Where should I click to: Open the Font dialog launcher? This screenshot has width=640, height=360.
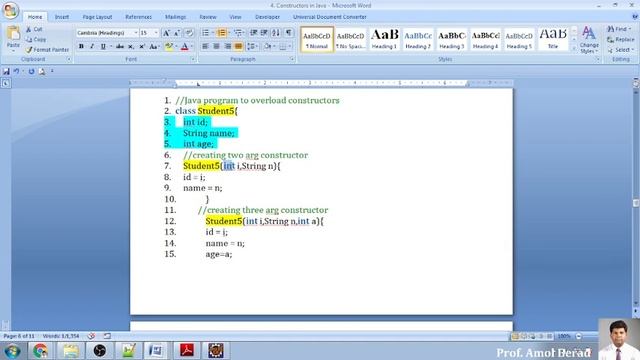193,60
